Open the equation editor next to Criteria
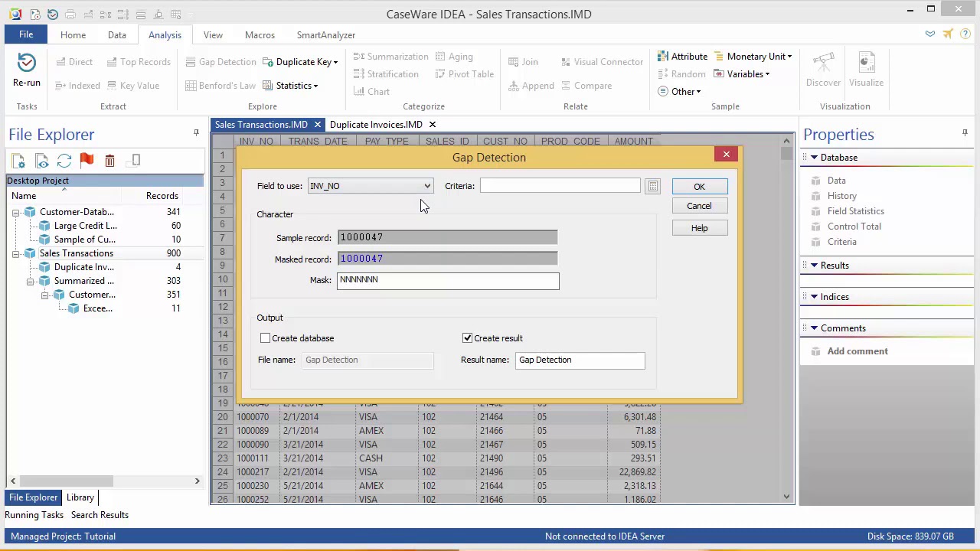980x551 pixels. pyautogui.click(x=652, y=186)
